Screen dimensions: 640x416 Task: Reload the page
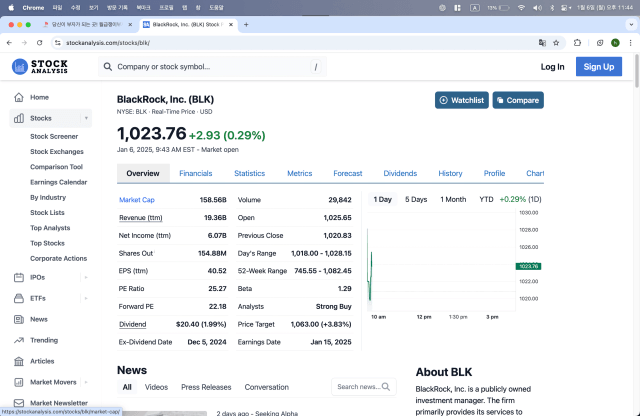[x=39, y=42]
